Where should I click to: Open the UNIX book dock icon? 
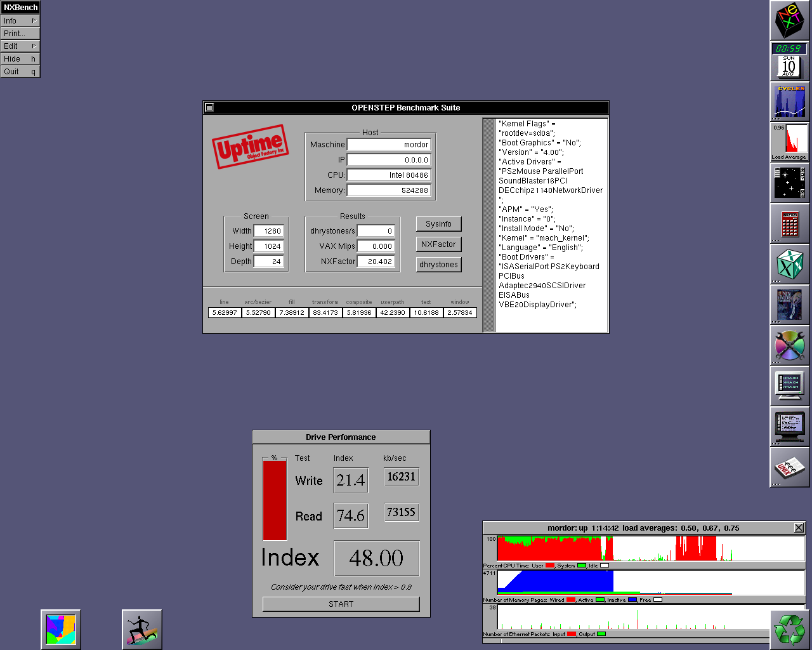click(789, 468)
